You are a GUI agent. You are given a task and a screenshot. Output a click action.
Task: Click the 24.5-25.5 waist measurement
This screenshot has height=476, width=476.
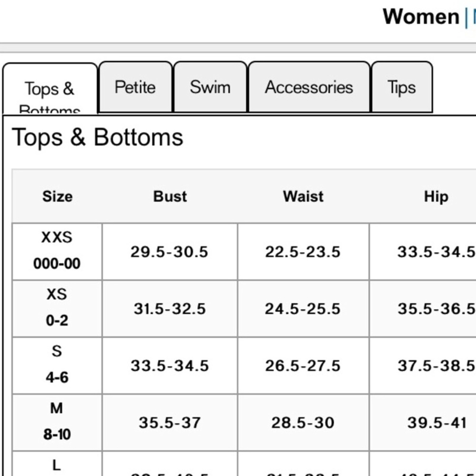pyautogui.click(x=303, y=309)
